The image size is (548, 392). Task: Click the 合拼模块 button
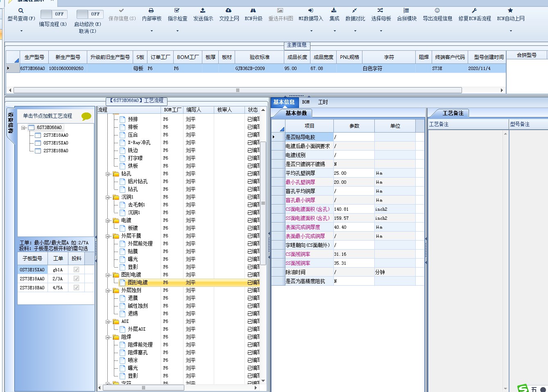(x=406, y=14)
